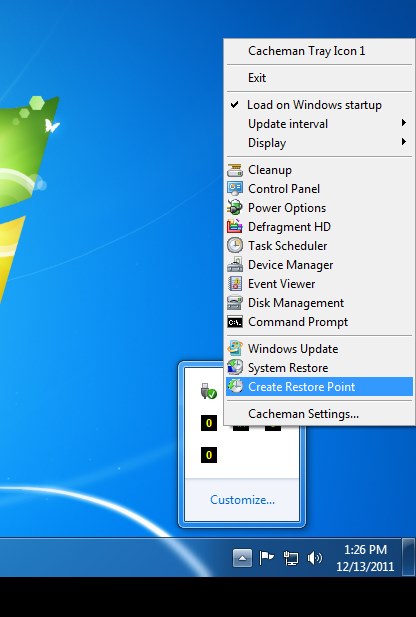Click the Create Restore Point label
This screenshot has height=617, width=416.
point(302,387)
